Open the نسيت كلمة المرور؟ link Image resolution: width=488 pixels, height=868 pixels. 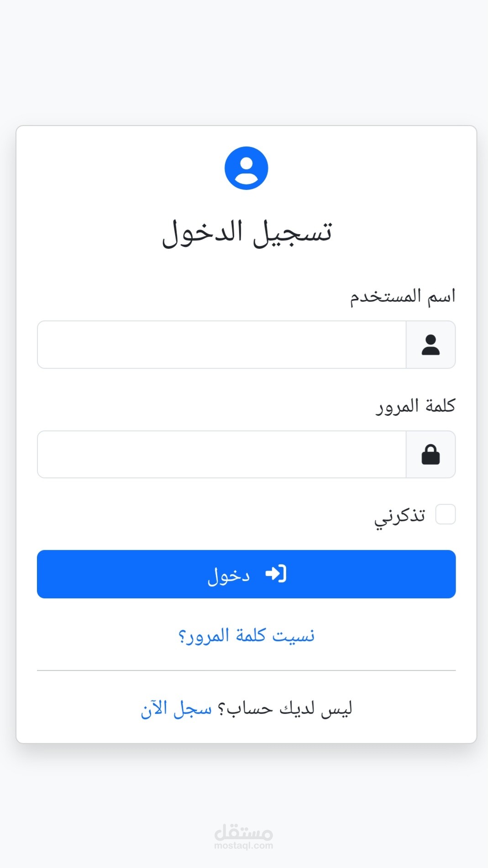pyautogui.click(x=246, y=635)
